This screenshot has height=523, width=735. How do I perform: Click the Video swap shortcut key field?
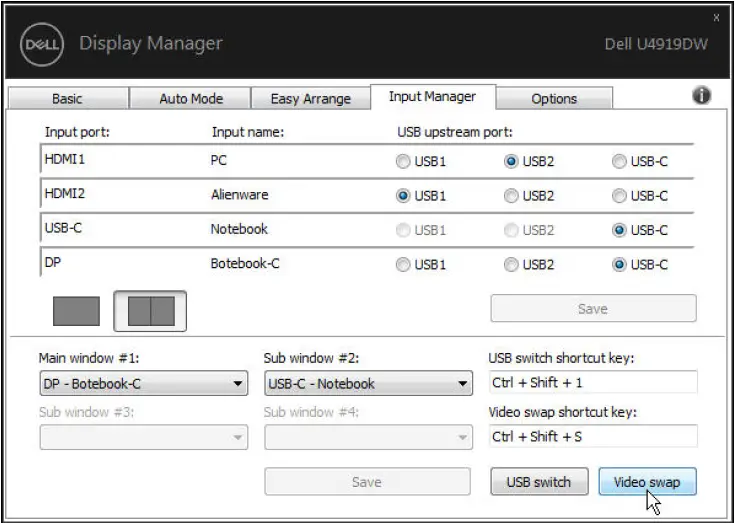593,436
